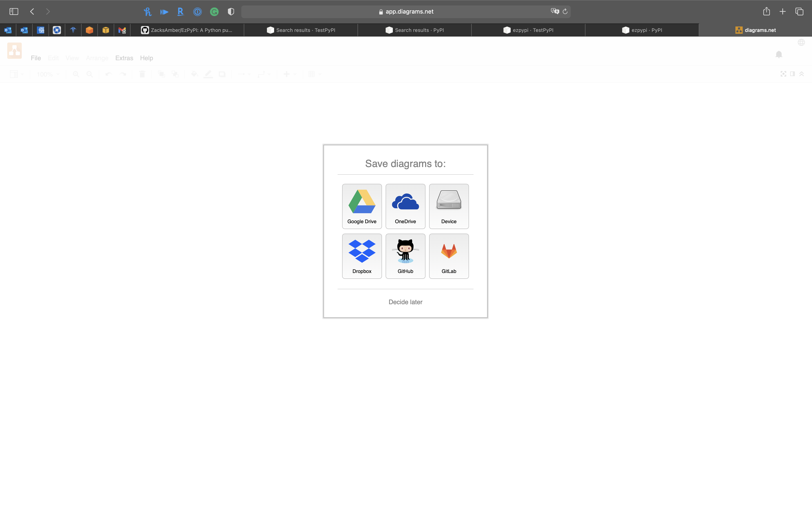
Task: Choose Dropbox storage option
Action: tap(362, 256)
